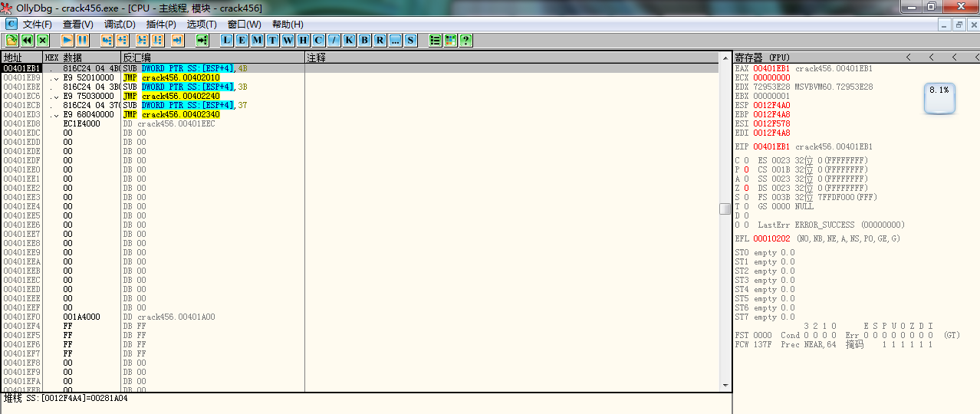
Task: Open the 调试(D) menu
Action: coord(120,25)
